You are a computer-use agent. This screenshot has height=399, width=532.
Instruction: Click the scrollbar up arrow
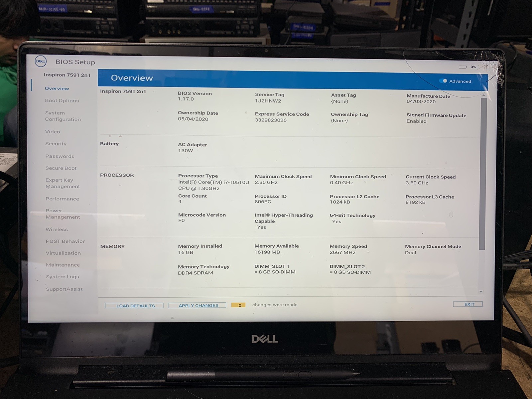pos(484,95)
